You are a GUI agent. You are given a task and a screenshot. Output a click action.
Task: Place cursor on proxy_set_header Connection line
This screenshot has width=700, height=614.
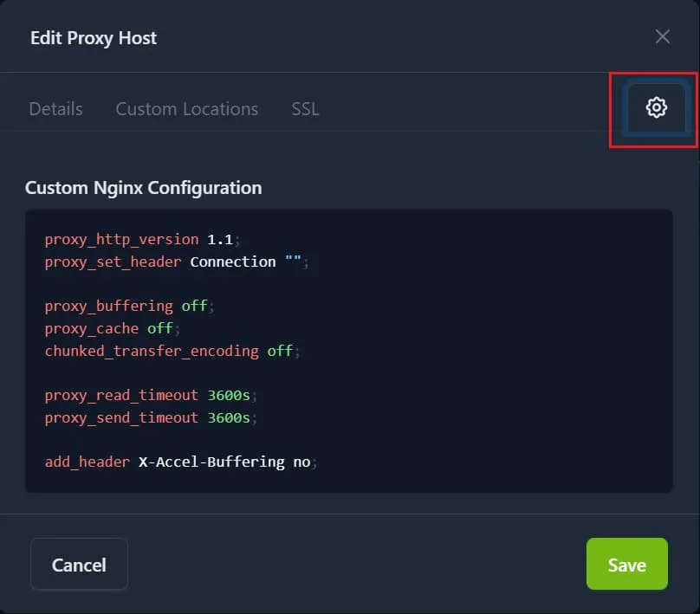173,262
